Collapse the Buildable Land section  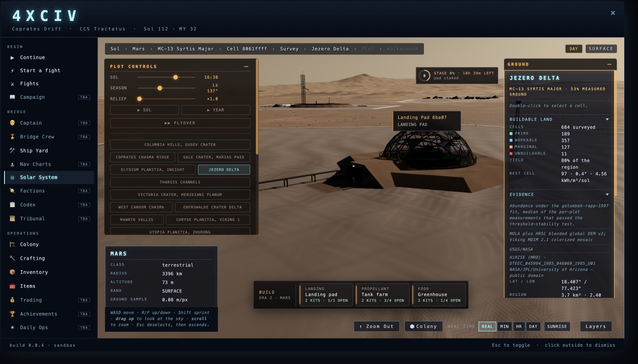[607, 119]
